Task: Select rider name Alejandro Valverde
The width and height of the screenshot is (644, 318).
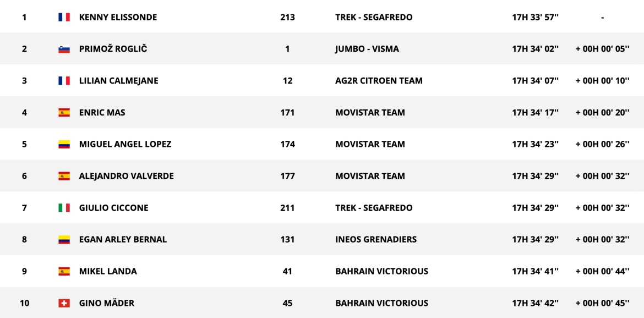Action: point(126,176)
